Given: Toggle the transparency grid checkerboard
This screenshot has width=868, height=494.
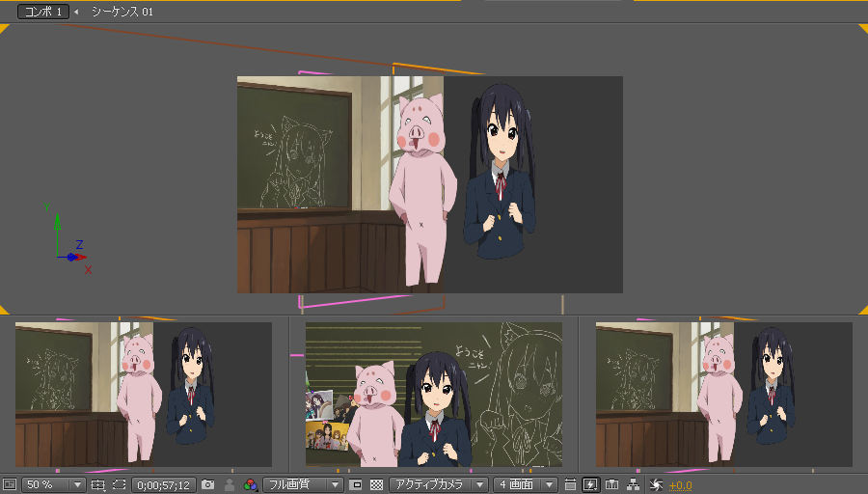Looking at the screenshot, I should [376, 484].
